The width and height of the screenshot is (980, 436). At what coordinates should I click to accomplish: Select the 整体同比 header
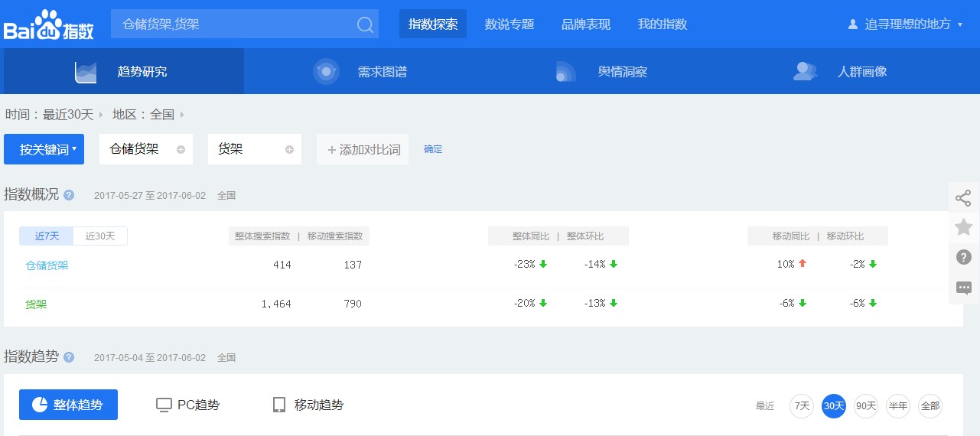click(530, 236)
